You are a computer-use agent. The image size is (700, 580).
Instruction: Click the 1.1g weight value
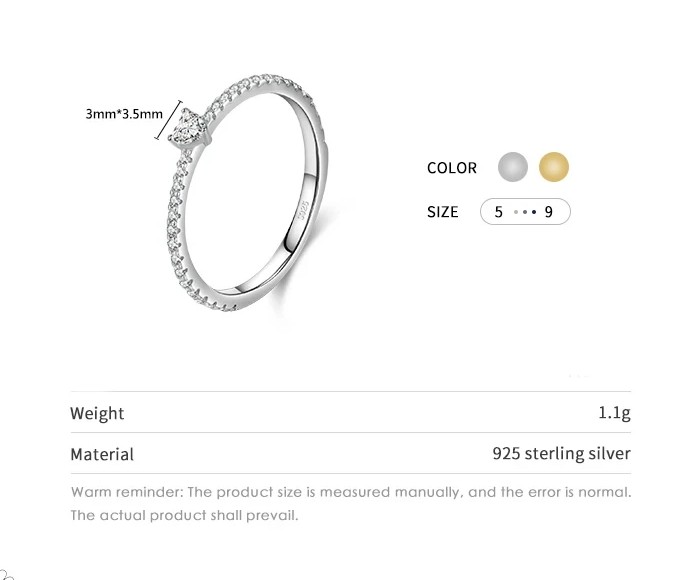614,413
